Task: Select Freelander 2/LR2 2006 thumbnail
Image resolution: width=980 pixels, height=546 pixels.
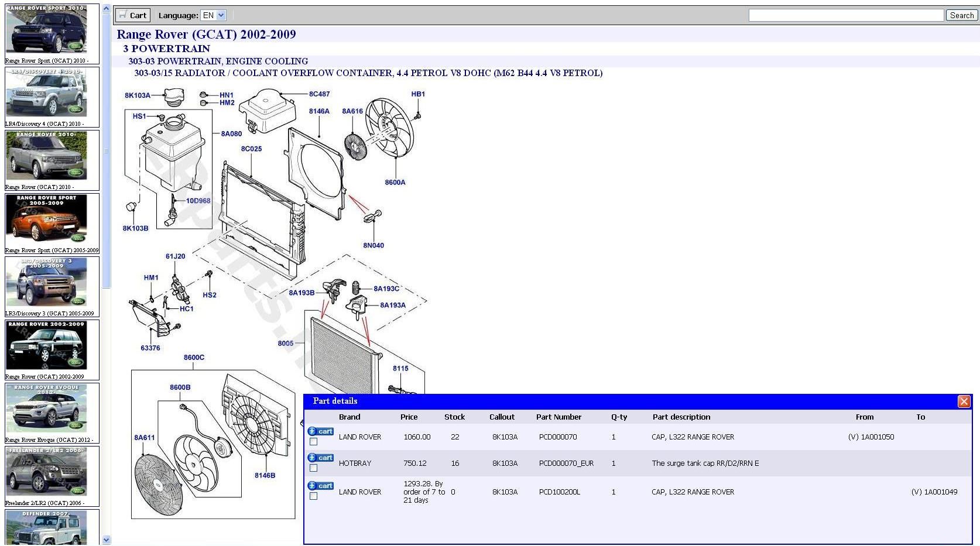Action: coord(46,472)
